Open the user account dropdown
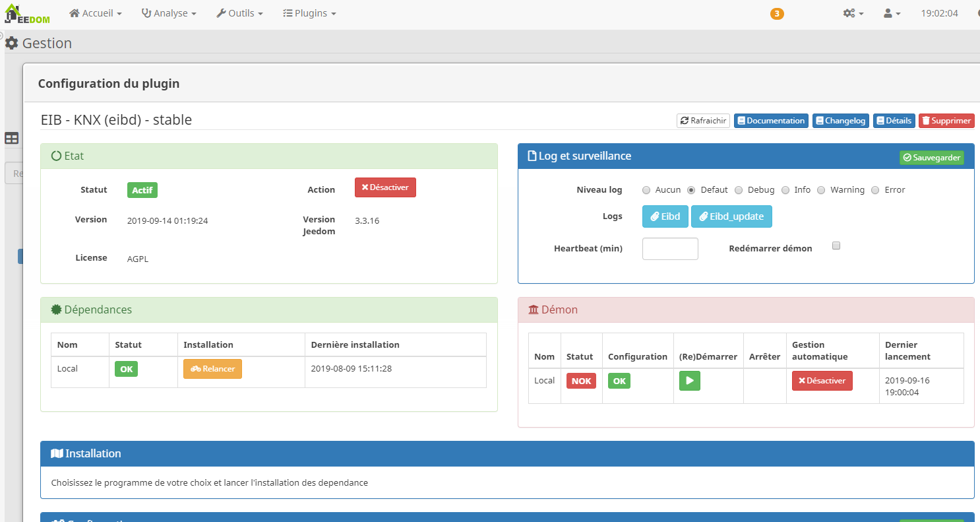 pos(892,13)
